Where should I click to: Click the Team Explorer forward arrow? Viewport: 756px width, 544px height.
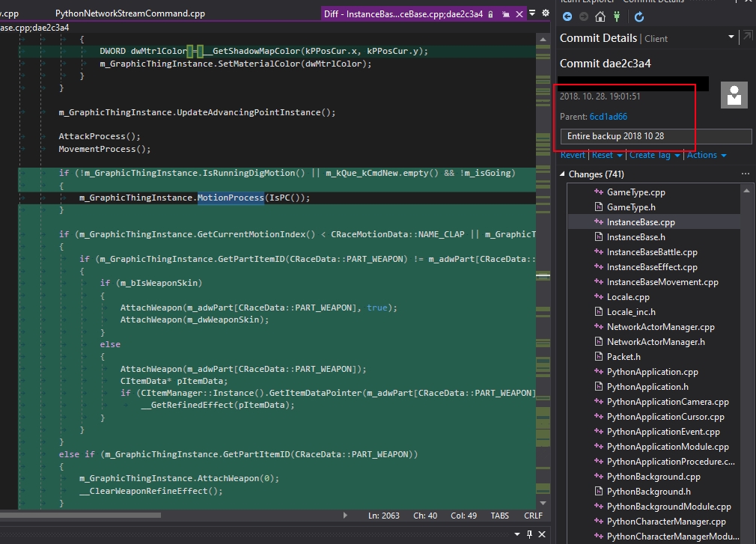(x=583, y=17)
